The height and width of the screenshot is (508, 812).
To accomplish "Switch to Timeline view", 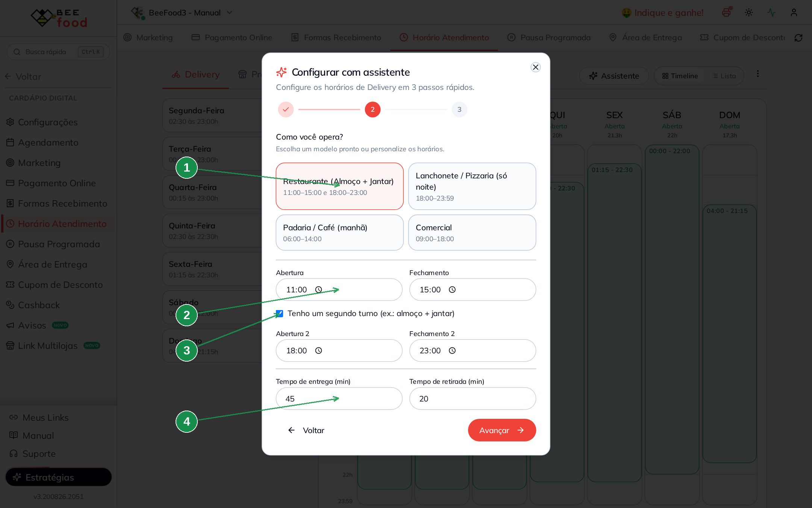I will click(680, 76).
